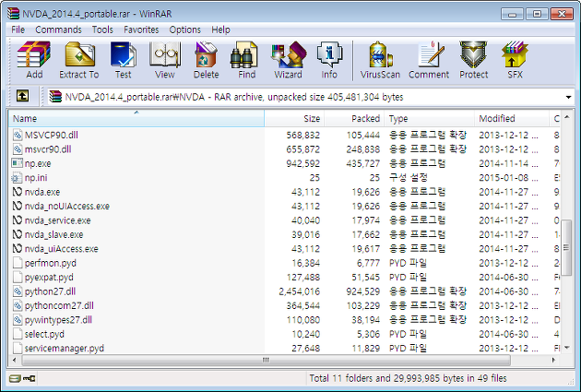Select pyexpat.pyd in the list
Viewport: 581px width, 392px height.
pos(49,277)
